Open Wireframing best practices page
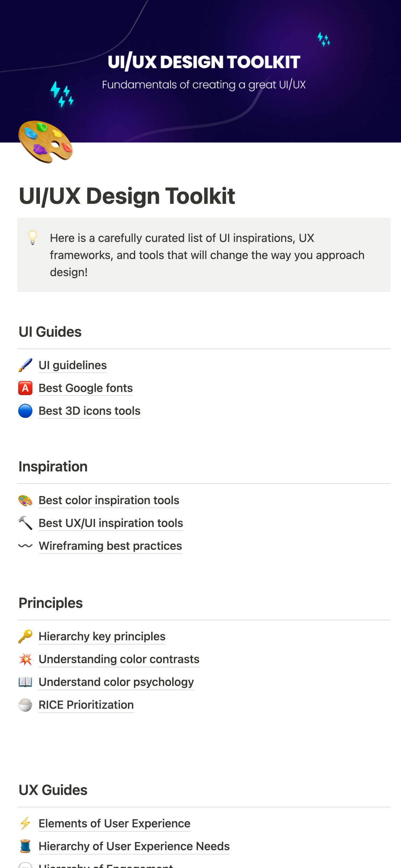Viewport: 401px width, 868px height. [110, 546]
